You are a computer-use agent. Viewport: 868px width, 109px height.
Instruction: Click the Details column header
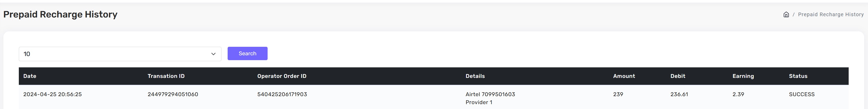475,76
